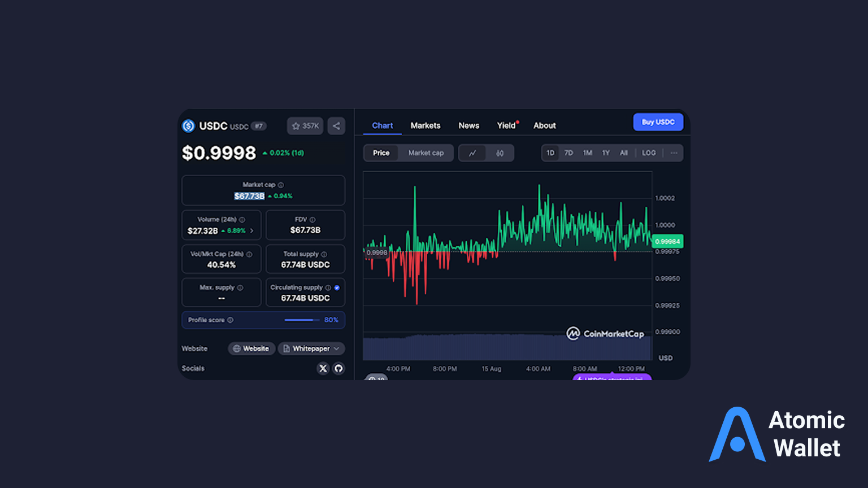
Task: Set chart range to 7D
Action: [569, 153]
